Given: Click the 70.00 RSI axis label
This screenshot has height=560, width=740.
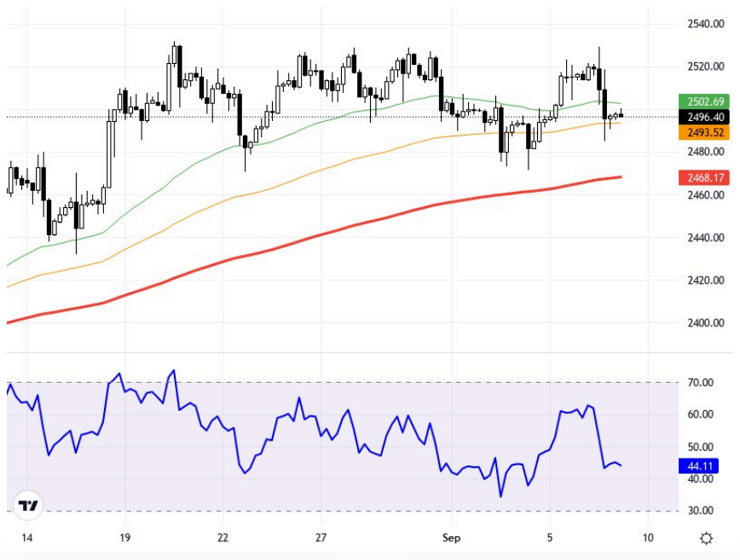Looking at the screenshot, I should pos(701,383).
